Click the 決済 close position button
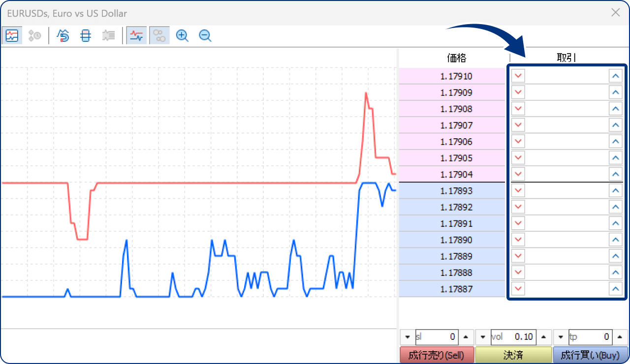 pos(513,355)
